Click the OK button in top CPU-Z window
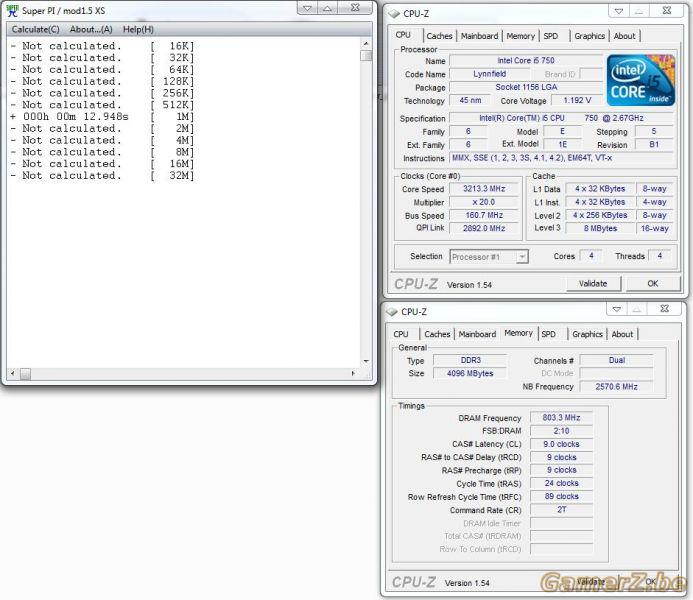 coord(653,284)
